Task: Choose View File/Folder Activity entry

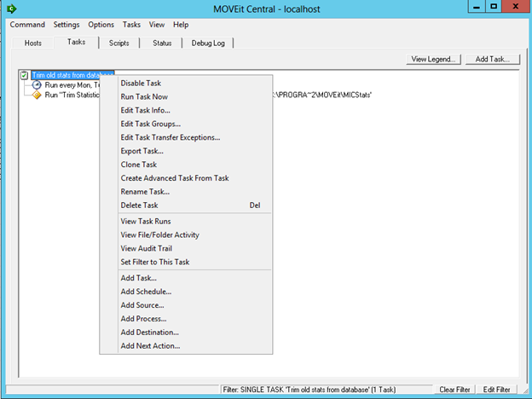Action: pyautogui.click(x=186, y=234)
